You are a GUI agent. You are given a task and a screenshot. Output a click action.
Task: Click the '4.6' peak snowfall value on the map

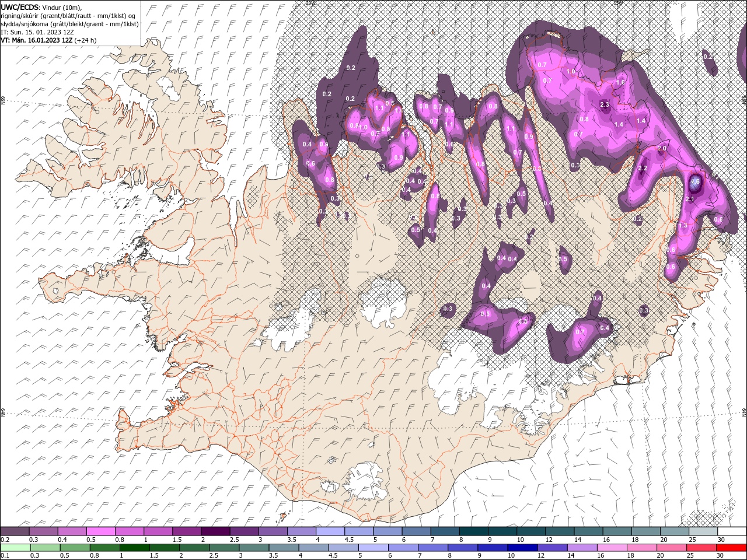tap(695, 182)
